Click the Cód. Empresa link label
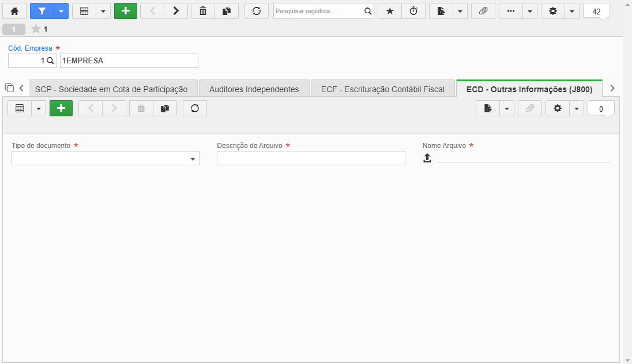This screenshot has height=364, width=632. pyautogui.click(x=30, y=48)
